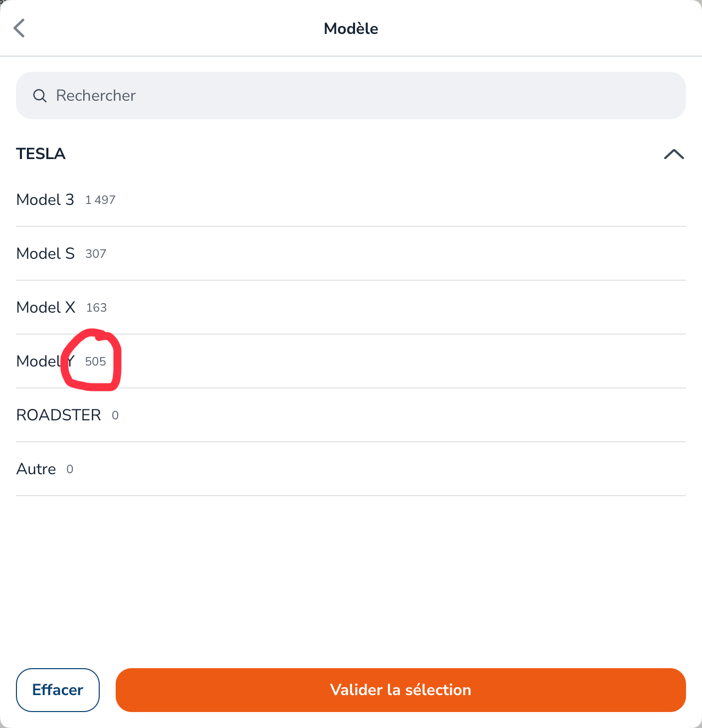Click the Effacer button
Viewport: 702px width, 728px height.
58,690
